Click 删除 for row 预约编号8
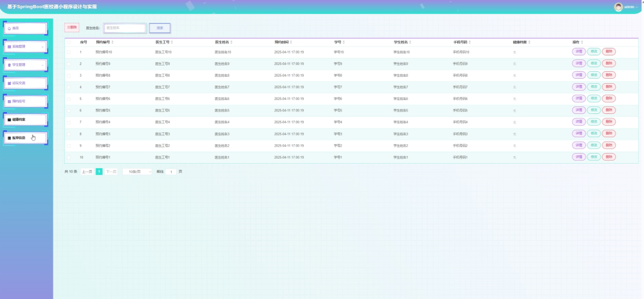The width and height of the screenshot is (644, 299). (609, 75)
